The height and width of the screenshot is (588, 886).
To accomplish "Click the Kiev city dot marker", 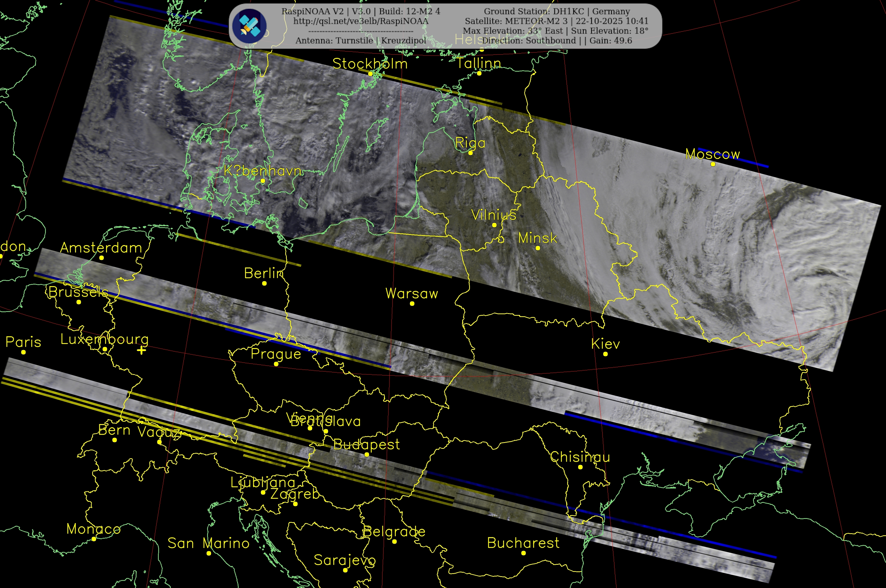I will pyautogui.click(x=605, y=354).
